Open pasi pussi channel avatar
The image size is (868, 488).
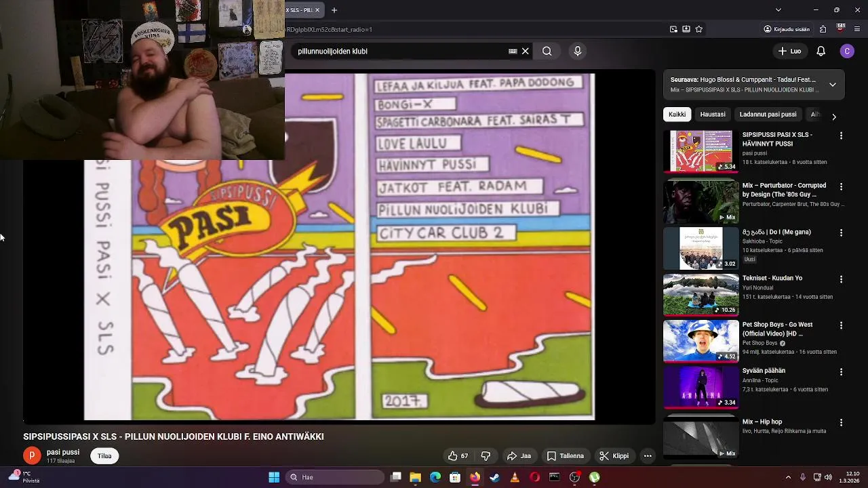coord(32,455)
